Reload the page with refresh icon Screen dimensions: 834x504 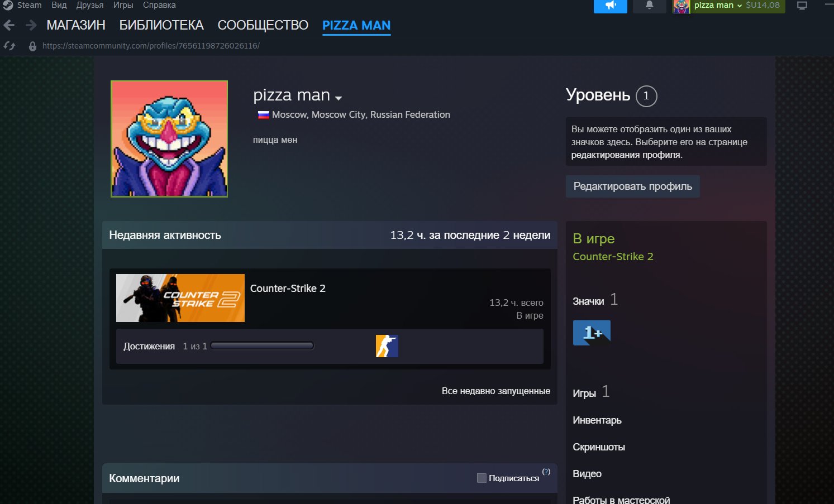coord(9,46)
